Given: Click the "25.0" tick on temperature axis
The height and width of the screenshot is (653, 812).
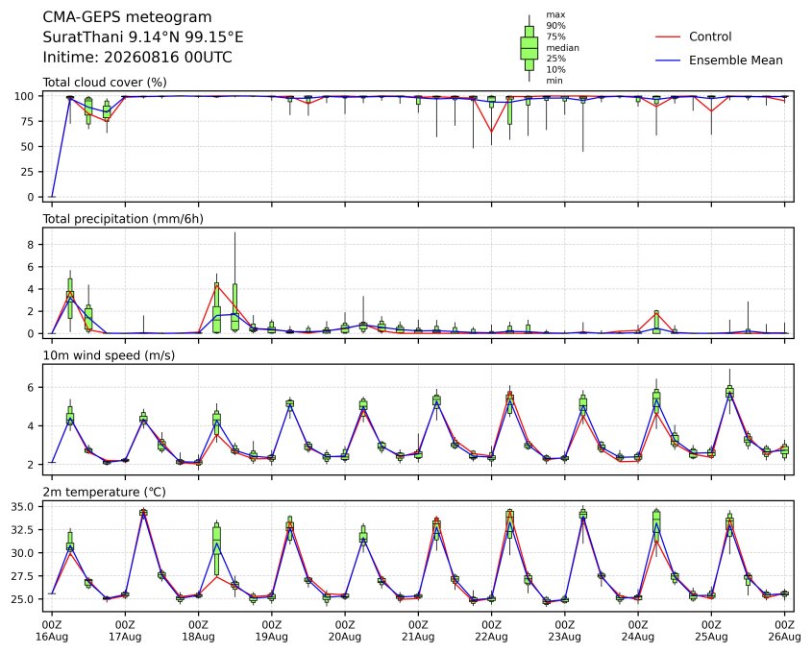Looking at the screenshot, I should coord(23,599).
